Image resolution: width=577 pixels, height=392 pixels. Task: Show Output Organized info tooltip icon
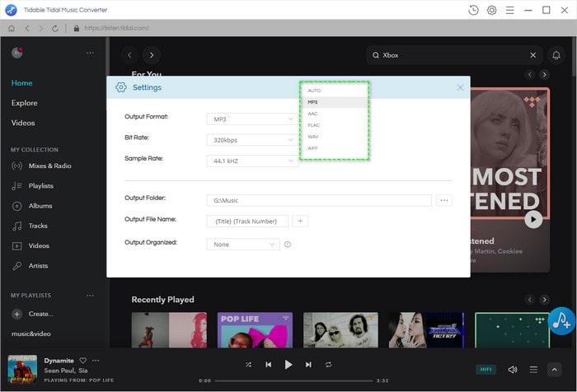tap(288, 245)
